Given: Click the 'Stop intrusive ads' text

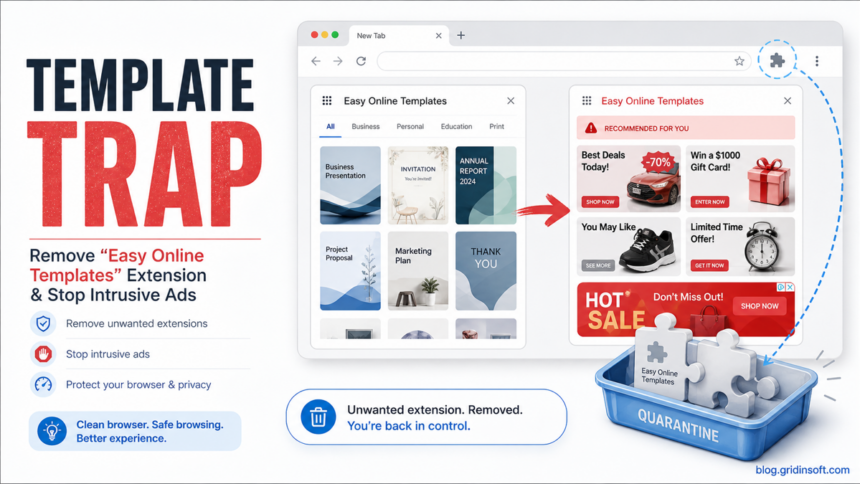Looking at the screenshot, I should tap(108, 354).
